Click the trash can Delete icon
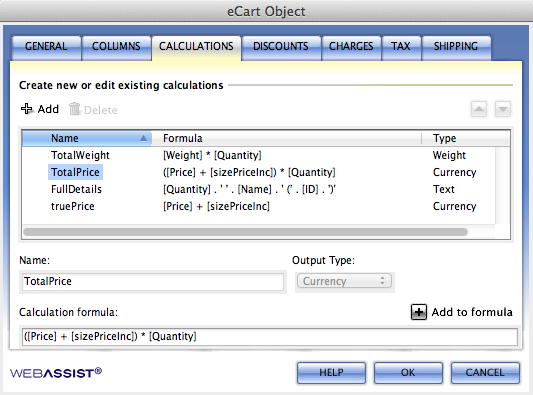Image resolution: width=533 pixels, height=395 pixels. point(74,109)
